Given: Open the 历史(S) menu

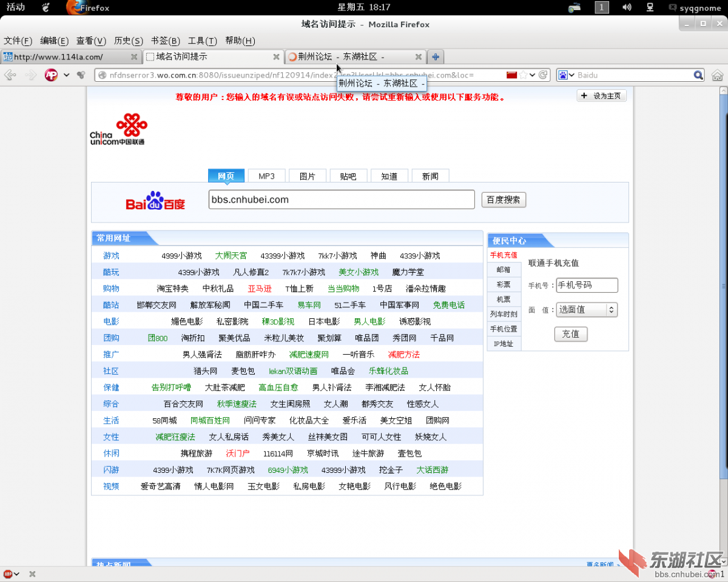Looking at the screenshot, I should coord(128,41).
